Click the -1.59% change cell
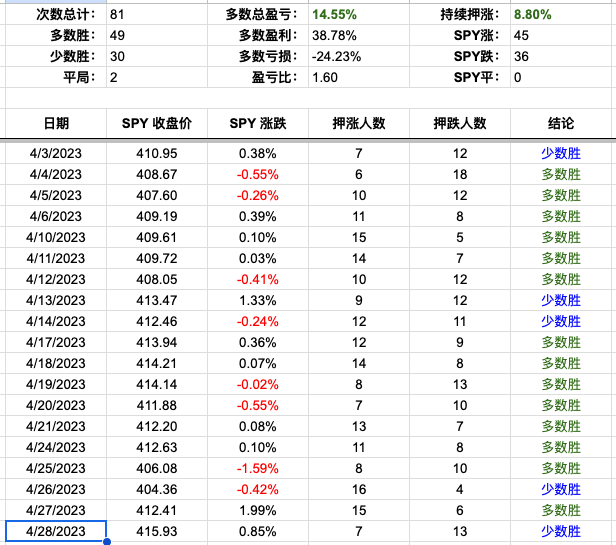 [x=258, y=468]
